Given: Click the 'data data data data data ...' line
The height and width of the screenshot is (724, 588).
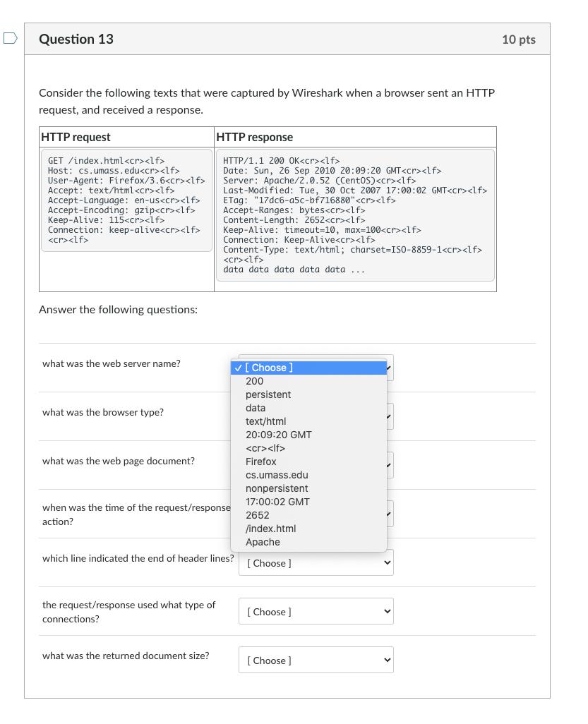Looking at the screenshot, I should pyautogui.click(x=294, y=270).
